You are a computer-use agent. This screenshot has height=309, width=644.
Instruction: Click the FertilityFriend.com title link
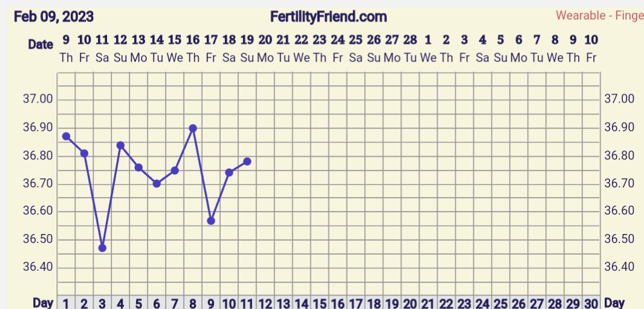(328, 16)
